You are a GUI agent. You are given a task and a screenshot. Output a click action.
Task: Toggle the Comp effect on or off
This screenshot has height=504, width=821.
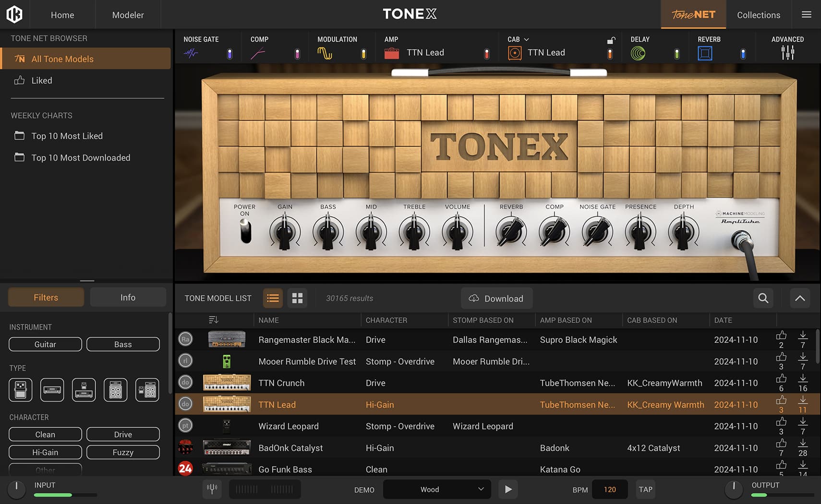click(x=297, y=54)
